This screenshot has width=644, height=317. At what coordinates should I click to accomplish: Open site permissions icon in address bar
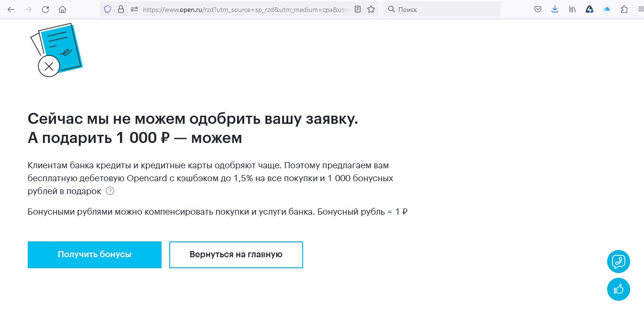(134, 9)
